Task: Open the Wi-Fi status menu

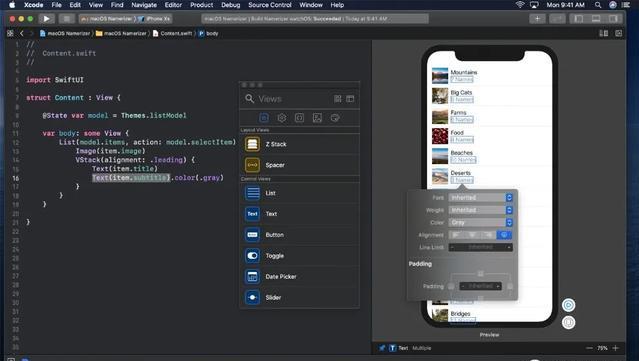Action: [x=520, y=5]
